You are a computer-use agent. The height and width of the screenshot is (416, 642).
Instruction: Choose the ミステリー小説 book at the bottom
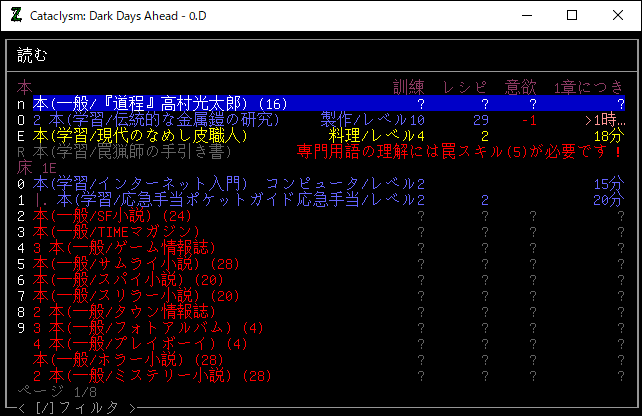pyautogui.click(x=152, y=375)
